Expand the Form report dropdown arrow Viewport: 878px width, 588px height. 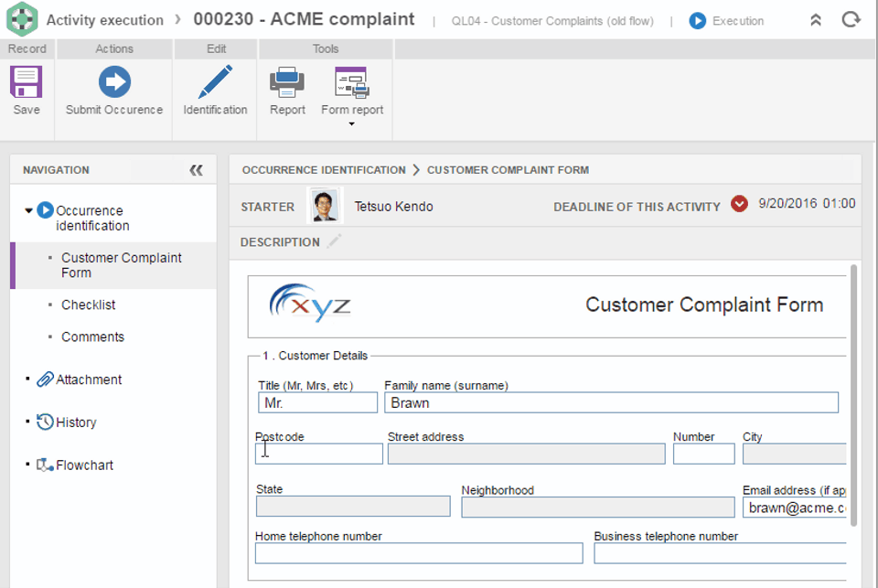351,124
